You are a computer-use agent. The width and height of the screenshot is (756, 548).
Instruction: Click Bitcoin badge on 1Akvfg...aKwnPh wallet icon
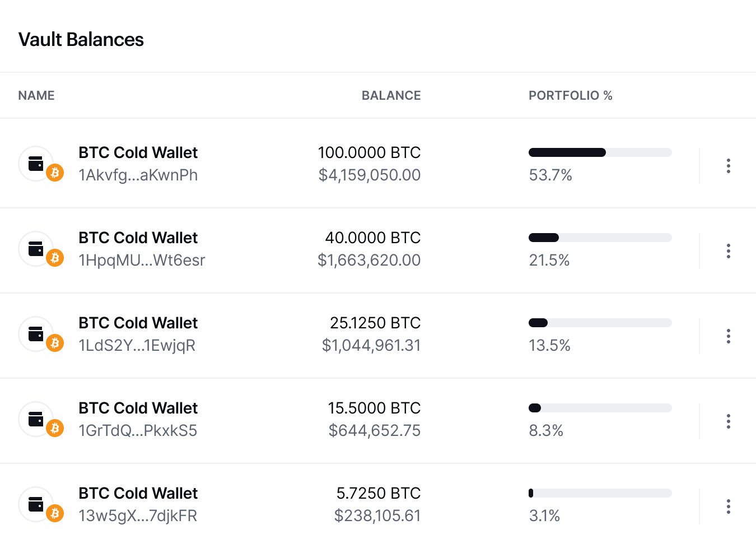point(55,173)
